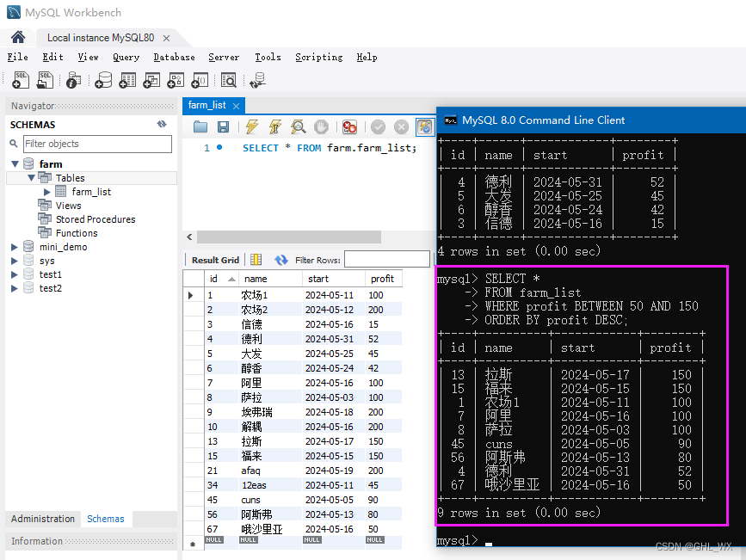Click the Filter objects search field

point(97,144)
